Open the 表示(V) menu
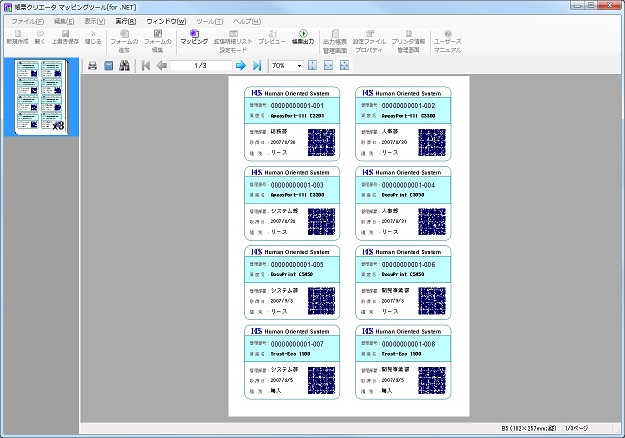The height and width of the screenshot is (438, 625). 94,21
